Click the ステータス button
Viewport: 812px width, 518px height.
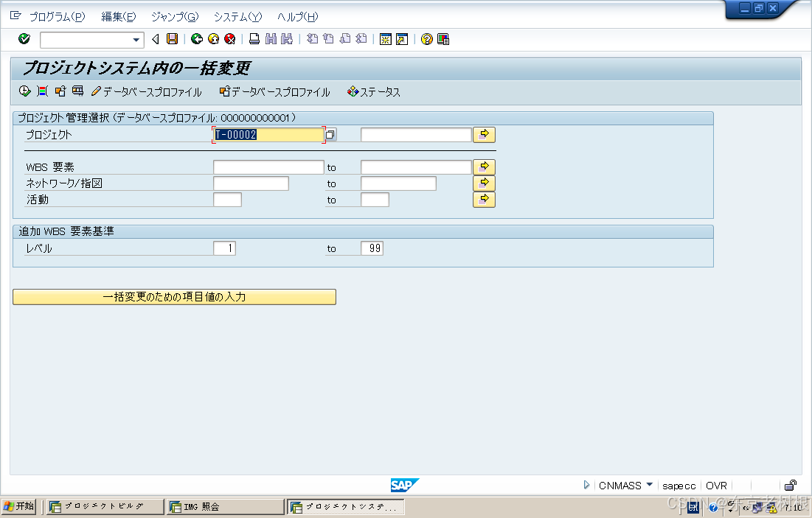(374, 91)
